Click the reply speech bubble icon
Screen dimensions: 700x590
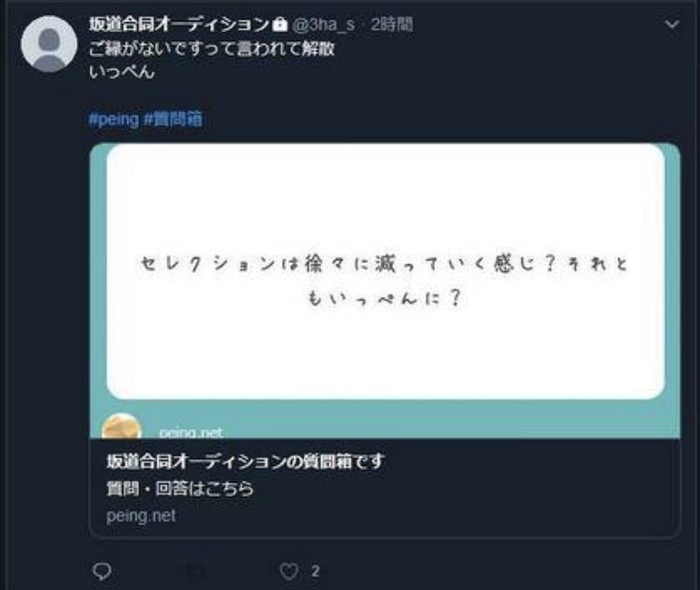[x=102, y=570]
